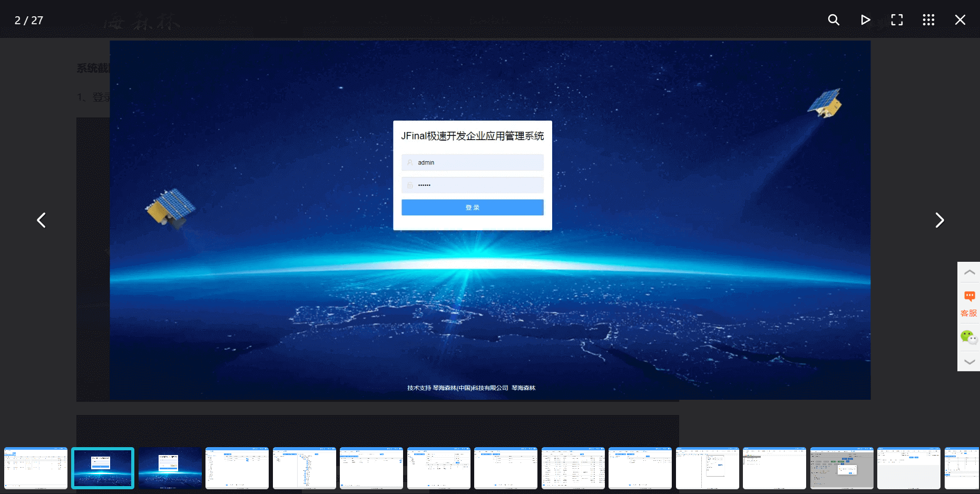Close the image viewer with the X icon
The width and height of the screenshot is (980, 494).
coord(960,20)
